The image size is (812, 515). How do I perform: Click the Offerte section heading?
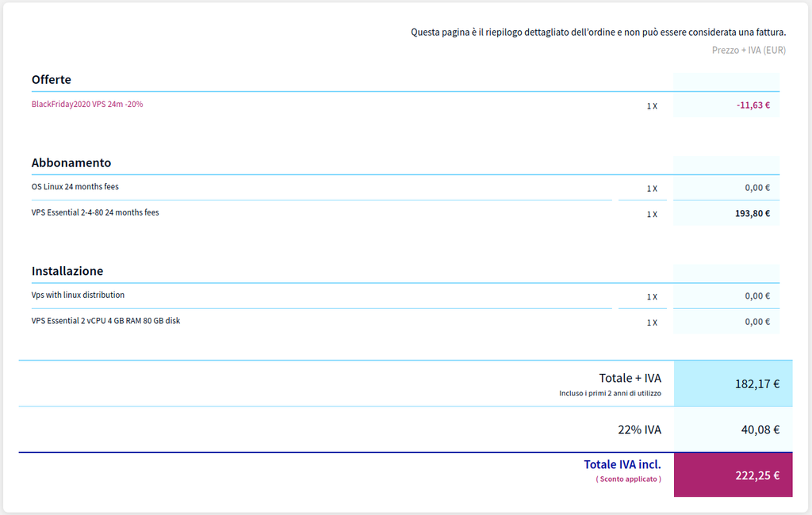click(52, 79)
